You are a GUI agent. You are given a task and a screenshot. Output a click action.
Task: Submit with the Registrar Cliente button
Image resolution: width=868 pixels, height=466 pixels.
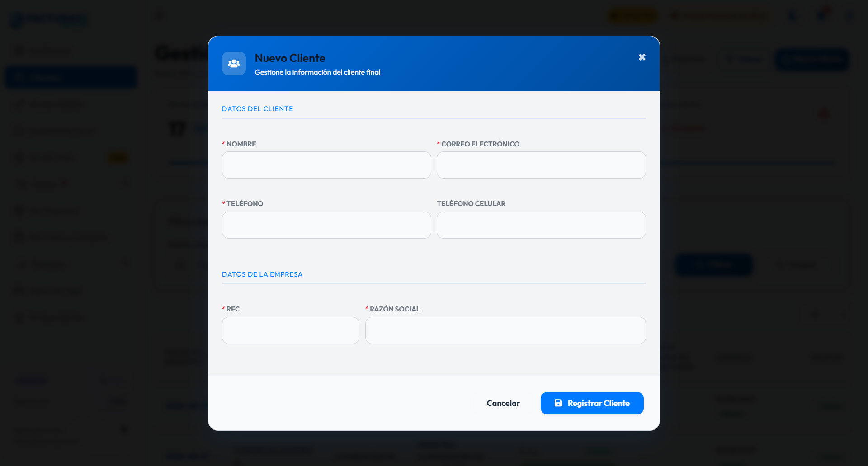pos(592,403)
